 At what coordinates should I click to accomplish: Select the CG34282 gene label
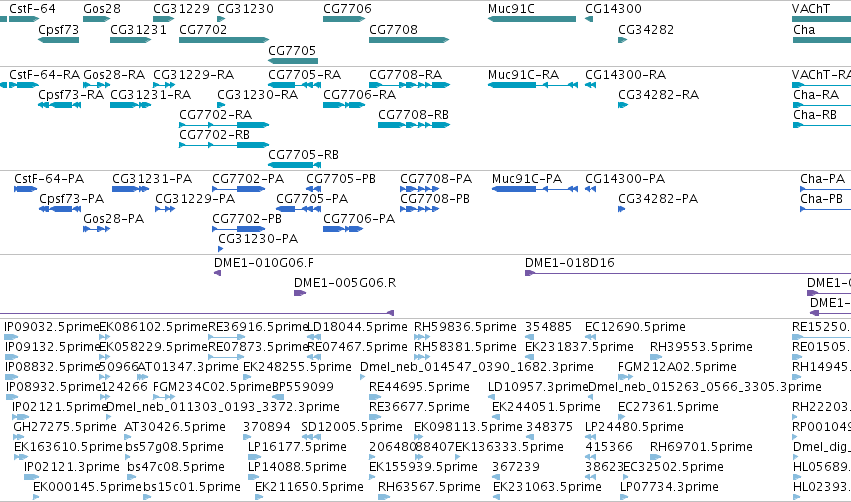point(646,29)
